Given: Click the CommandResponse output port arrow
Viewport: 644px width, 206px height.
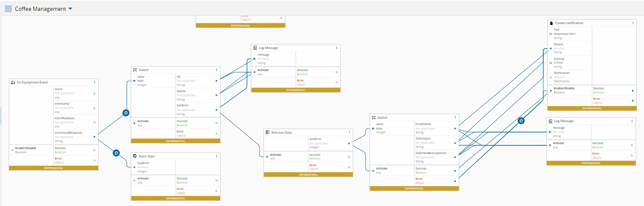Looking at the screenshot, I should 95,136.
